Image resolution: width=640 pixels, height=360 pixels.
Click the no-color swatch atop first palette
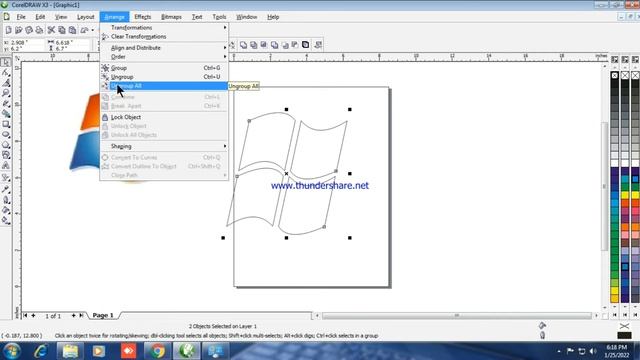pos(615,76)
